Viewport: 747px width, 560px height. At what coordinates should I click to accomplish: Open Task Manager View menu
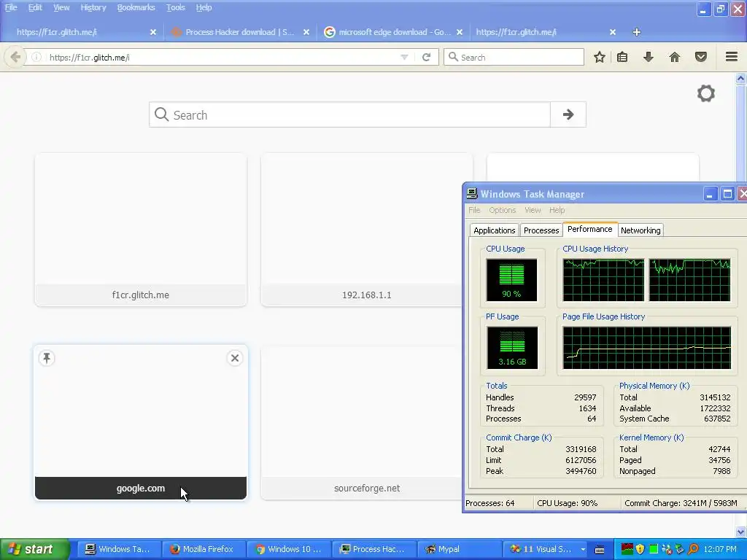click(x=533, y=210)
